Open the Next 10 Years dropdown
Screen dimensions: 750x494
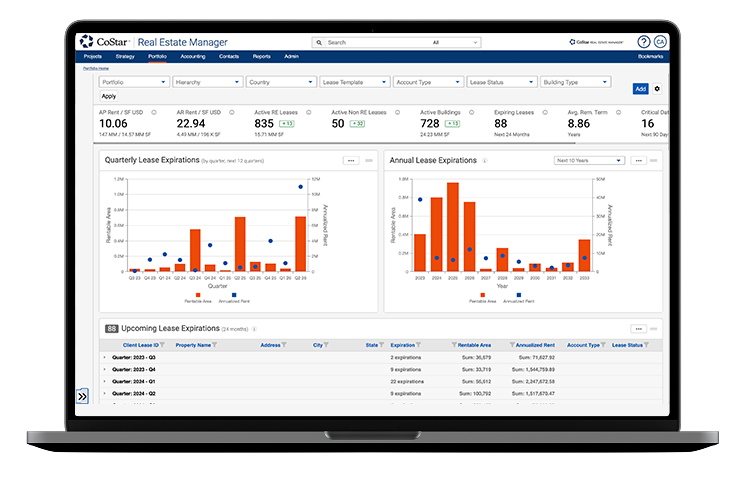click(x=589, y=160)
